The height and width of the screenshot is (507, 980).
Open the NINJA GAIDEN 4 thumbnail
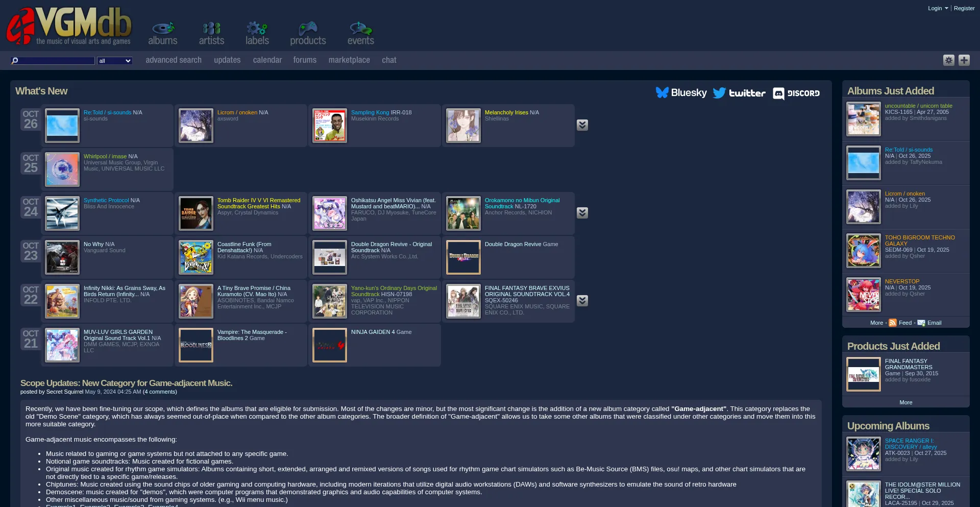click(x=330, y=345)
